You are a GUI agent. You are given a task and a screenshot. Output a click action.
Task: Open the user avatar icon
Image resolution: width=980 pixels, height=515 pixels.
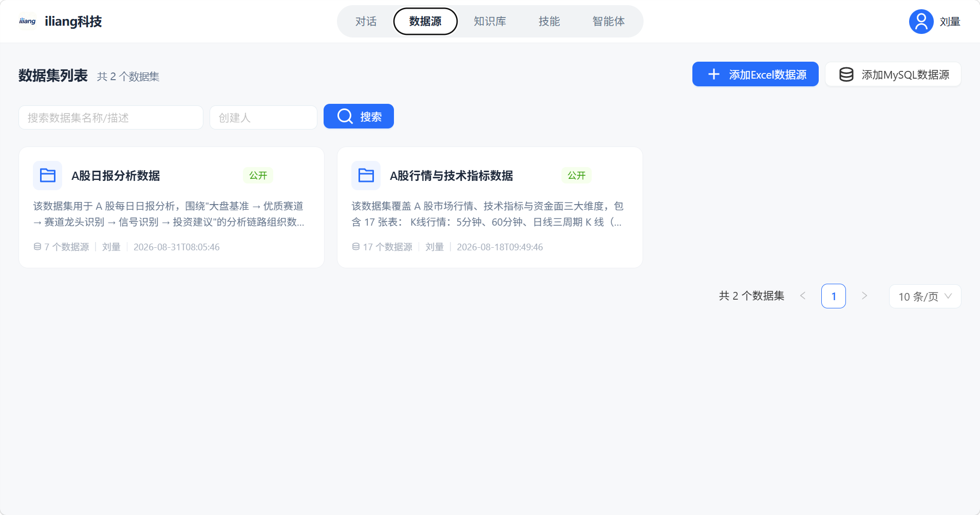[x=921, y=22]
